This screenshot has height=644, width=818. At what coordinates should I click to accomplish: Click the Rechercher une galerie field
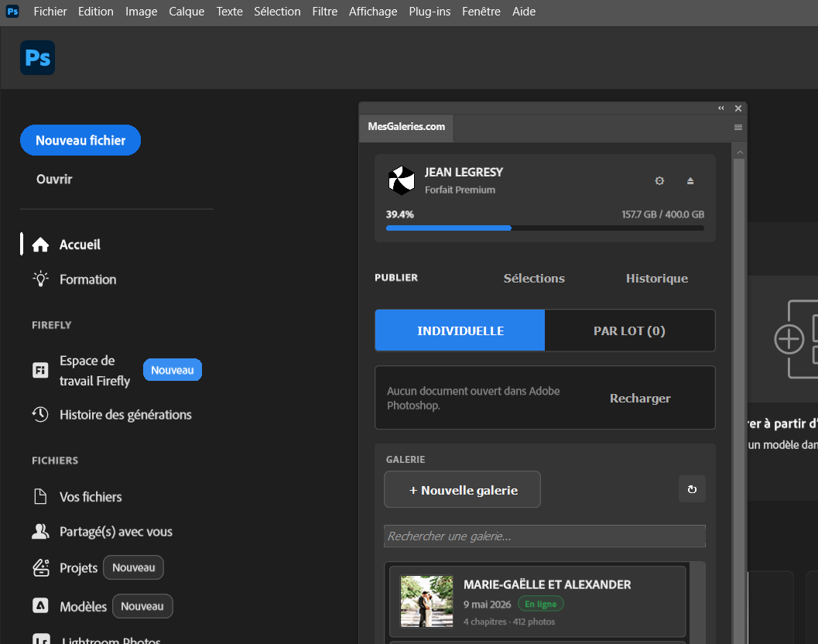pyautogui.click(x=545, y=536)
